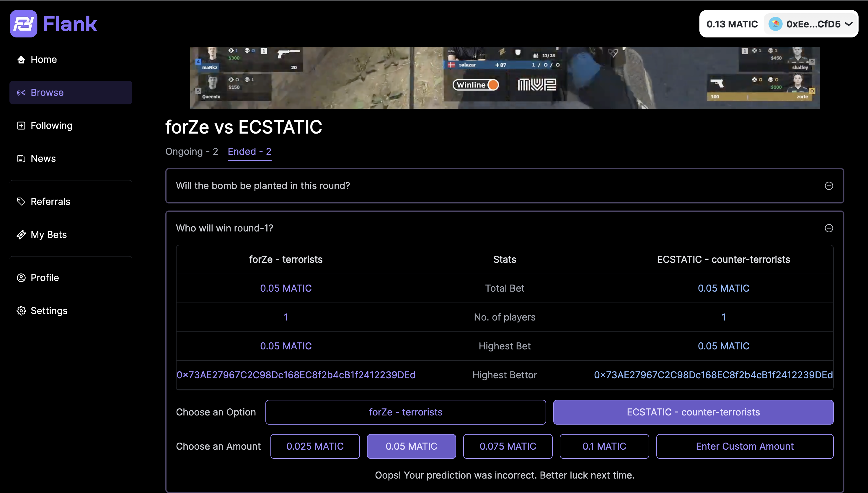Click the My Bets ticket icon

pyautogui.click(x=21, y=235)
